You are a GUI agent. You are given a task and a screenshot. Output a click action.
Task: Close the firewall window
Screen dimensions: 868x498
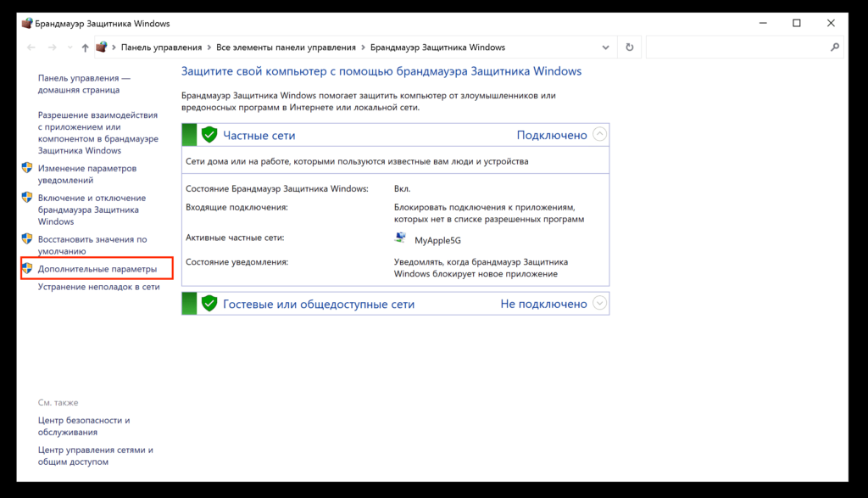point(831,23)
